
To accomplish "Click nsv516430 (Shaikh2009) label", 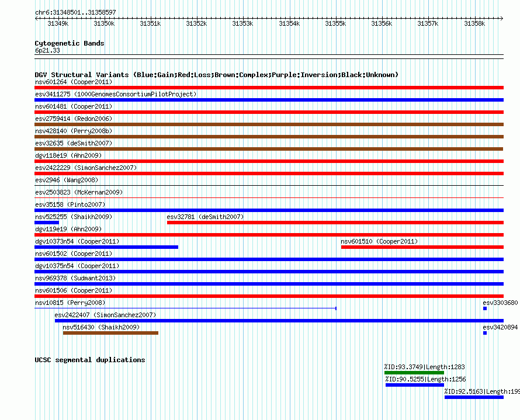I will click(x=101, y=327).
